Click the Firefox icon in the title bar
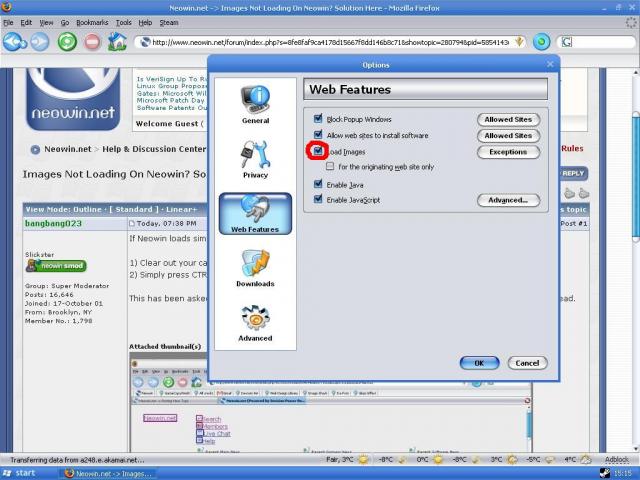The width and height of the screenshot is (640, 480). 7,7
